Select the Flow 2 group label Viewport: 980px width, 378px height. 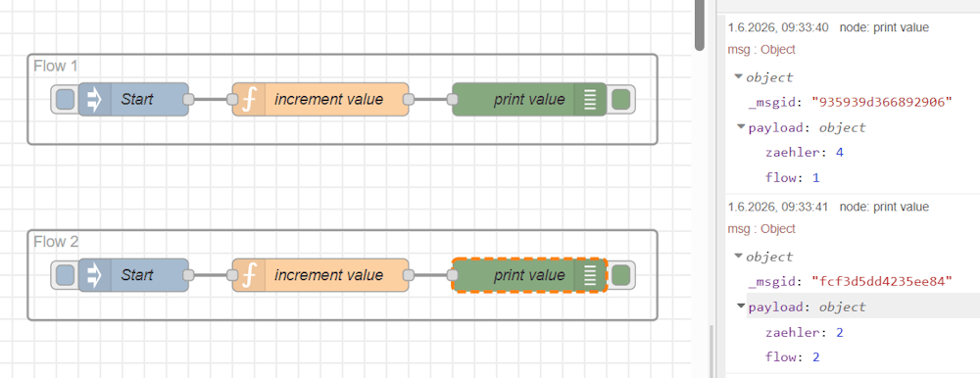click(x=56, y=242)
